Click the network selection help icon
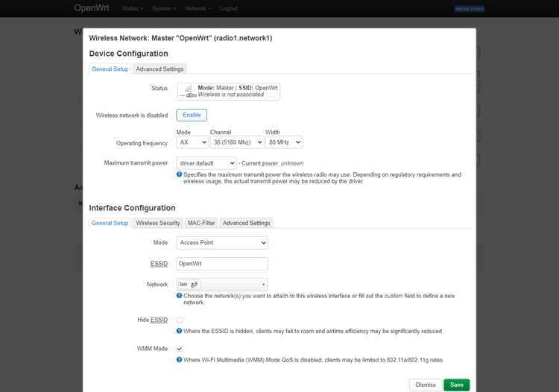559x392 pixels. tap(180, 295)
